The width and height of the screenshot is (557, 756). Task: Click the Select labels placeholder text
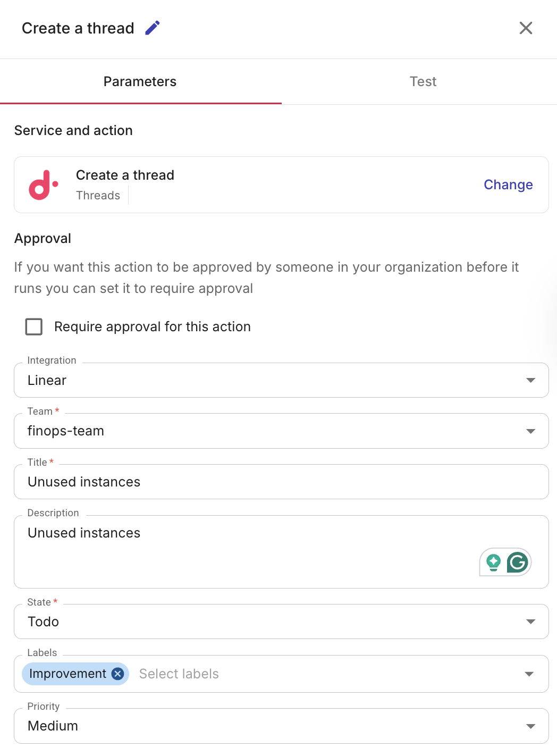pyautogui.click(x=179, y=674)
